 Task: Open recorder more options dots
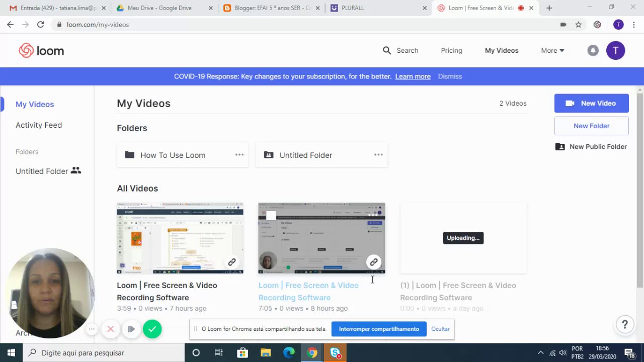coord(92,329)
